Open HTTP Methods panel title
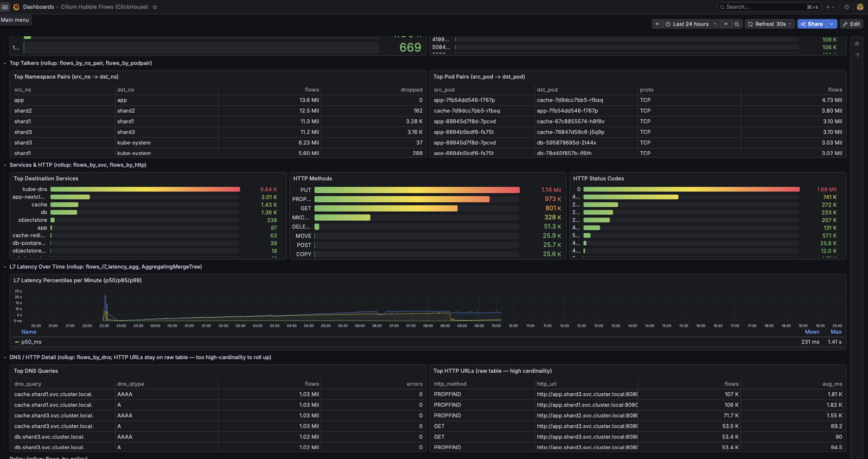This screenshot has width=868, height=459. (x=312, y=178)
